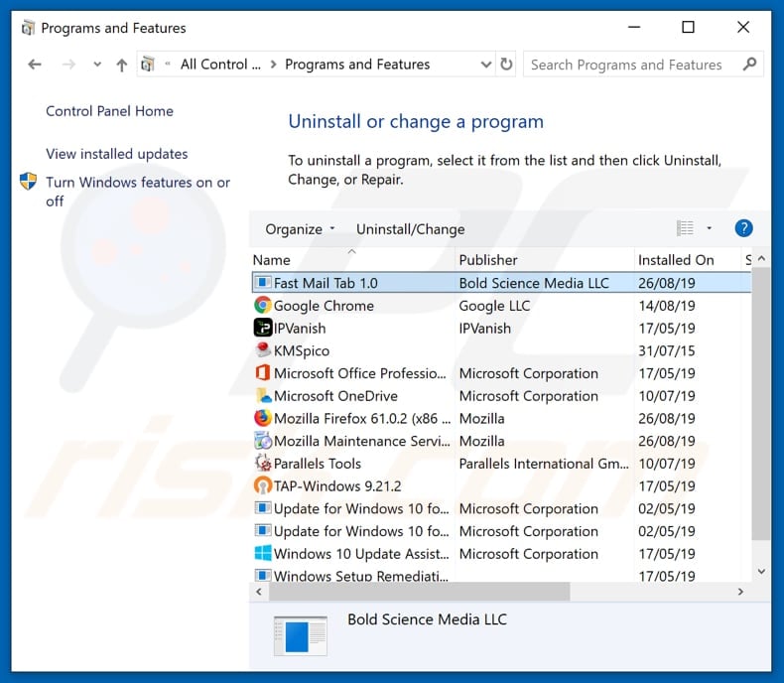Click install date 31/07/15
The height and width of the screenshot is (683, 784).
tap(667, 350)
